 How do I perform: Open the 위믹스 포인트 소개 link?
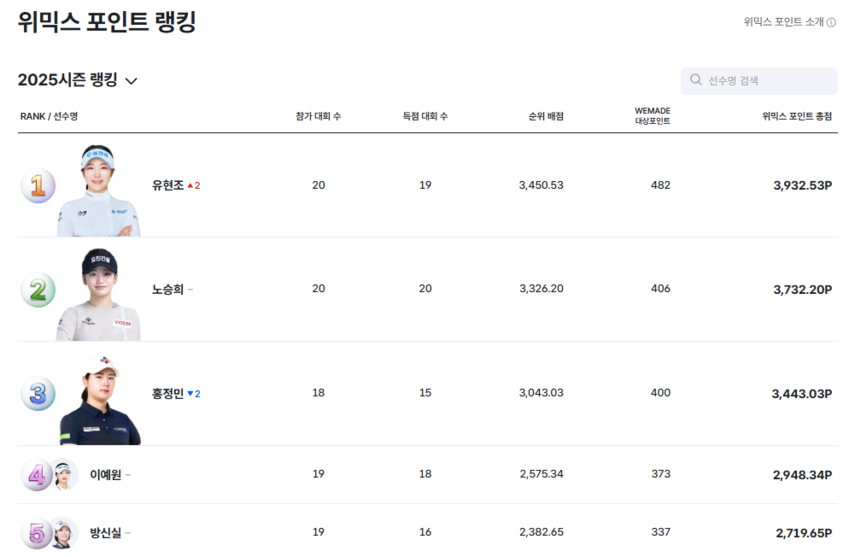(783, 22)
